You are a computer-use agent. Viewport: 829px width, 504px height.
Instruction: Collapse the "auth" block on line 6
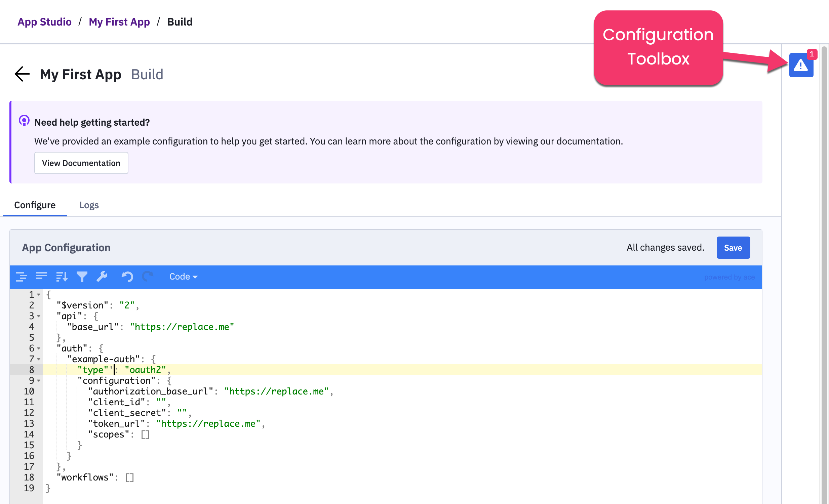[39, 348]
